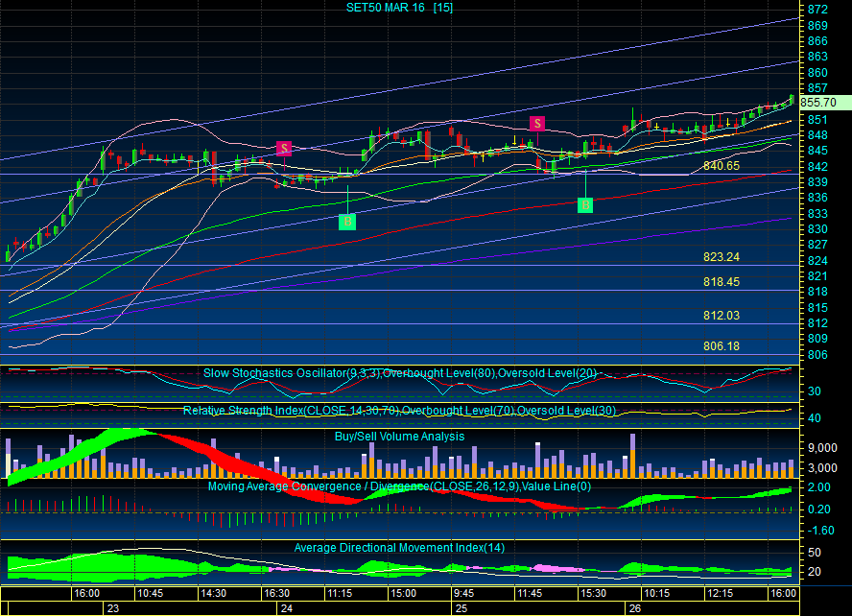
Task: Click the 809 value on the price scale
Action: [817, 339]
